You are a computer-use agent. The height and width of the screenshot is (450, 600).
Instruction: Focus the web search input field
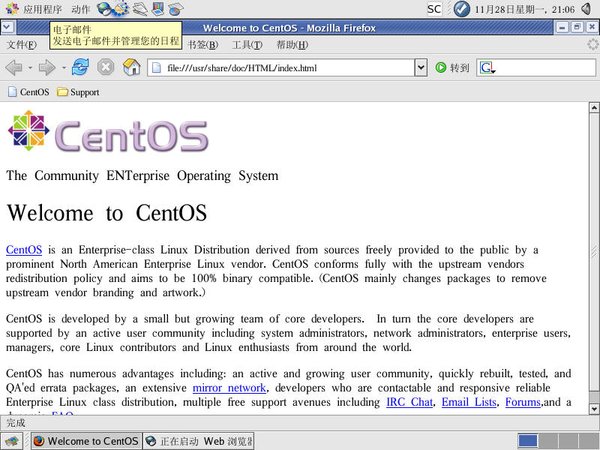pyautogui.click(x=546, y=68)
